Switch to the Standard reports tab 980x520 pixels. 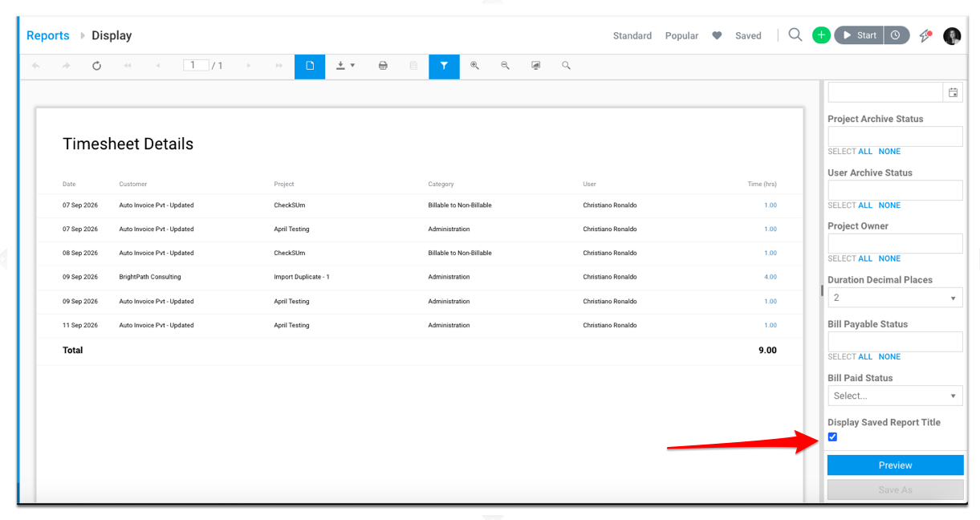[x=632, y=35]
